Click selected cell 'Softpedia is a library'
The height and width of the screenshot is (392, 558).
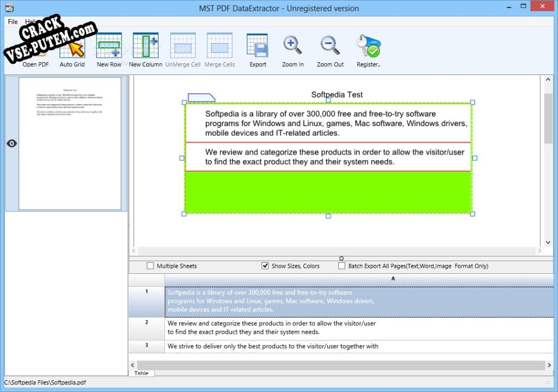[x=359, y=302]
